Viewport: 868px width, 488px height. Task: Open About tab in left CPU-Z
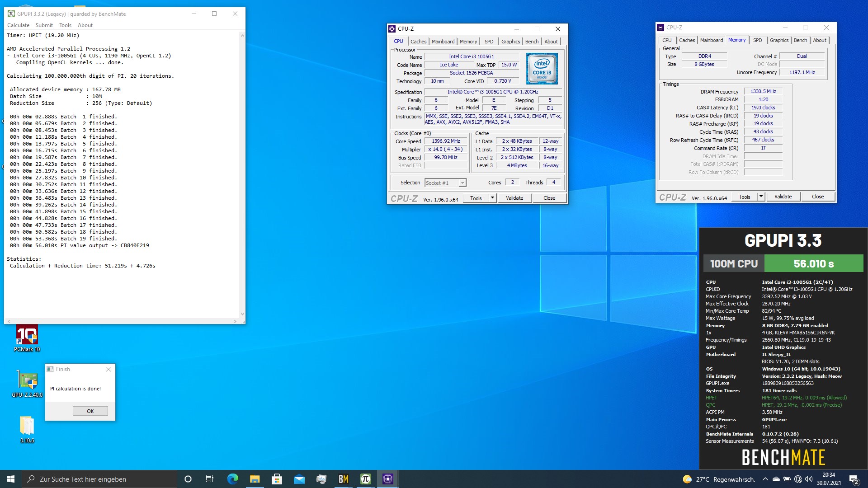[551, 42]
